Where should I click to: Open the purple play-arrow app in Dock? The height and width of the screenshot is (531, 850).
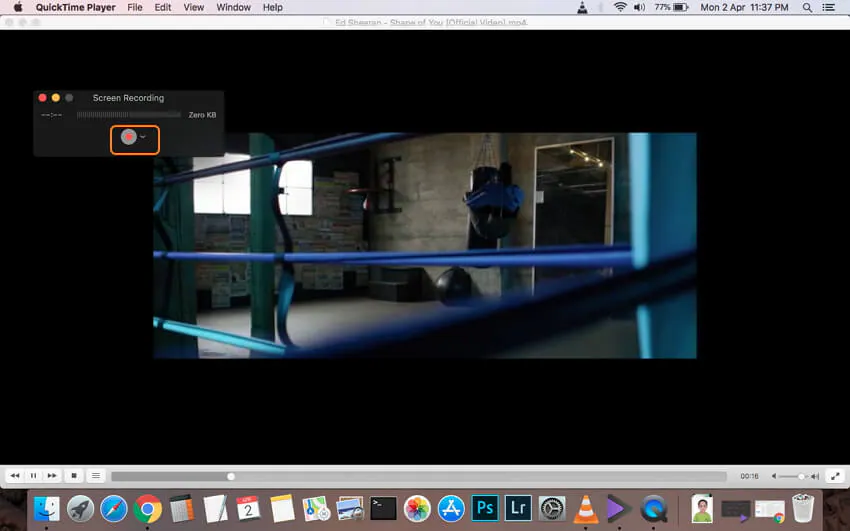[619, 509]
